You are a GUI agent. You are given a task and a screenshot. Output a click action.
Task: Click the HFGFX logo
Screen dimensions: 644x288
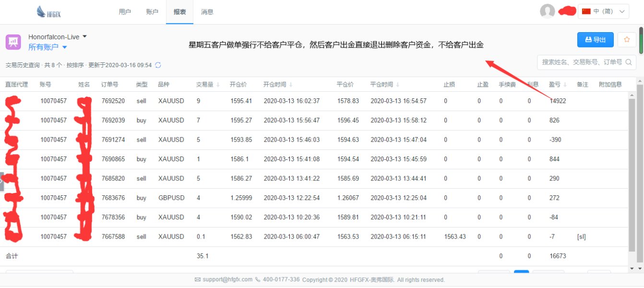pyautogui.click(x=48, y=12)
